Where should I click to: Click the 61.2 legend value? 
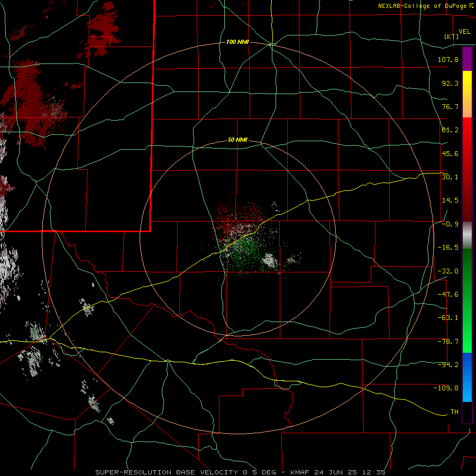450,130
